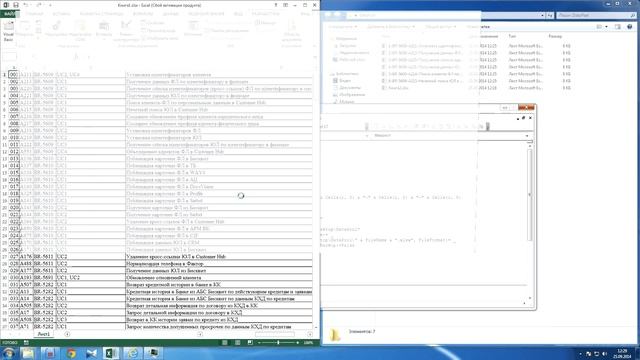Save the workbook via quick access toolbar
This screenshot has height=360, width=640.
16,5
